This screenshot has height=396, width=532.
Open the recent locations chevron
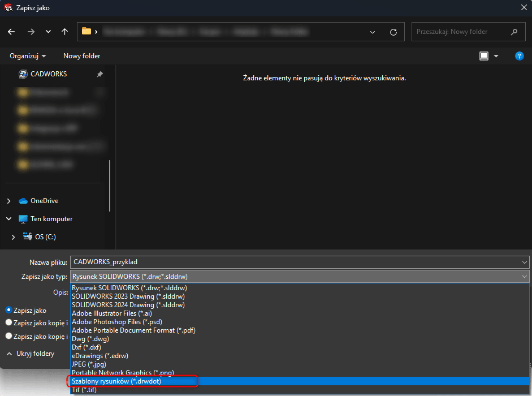tap(48, 32)
